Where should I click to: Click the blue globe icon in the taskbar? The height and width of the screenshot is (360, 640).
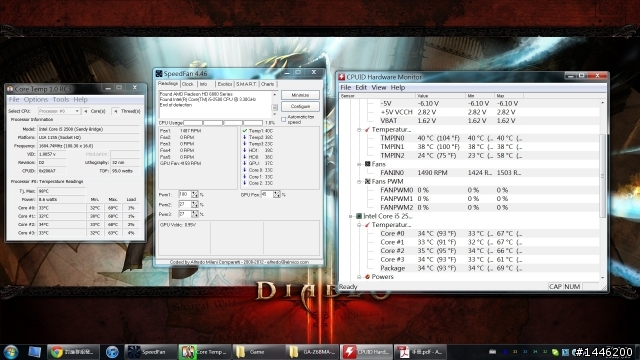[x=112, y=352]
